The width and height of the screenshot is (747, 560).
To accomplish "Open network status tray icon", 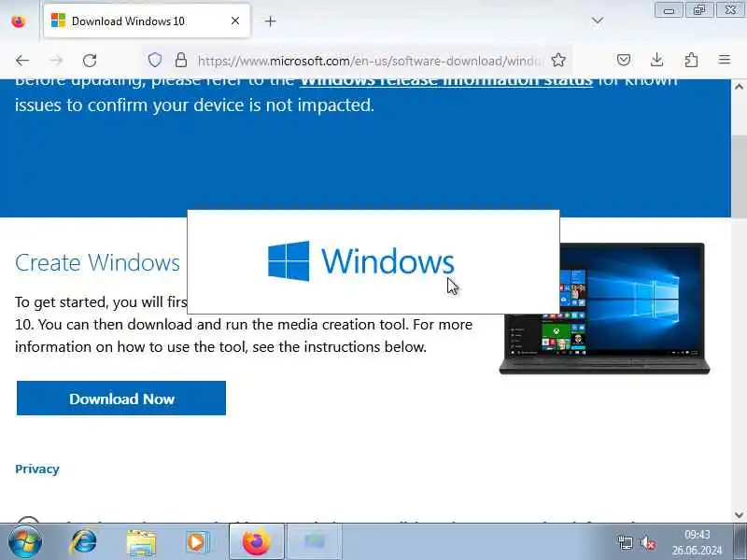I will (625, 542).
